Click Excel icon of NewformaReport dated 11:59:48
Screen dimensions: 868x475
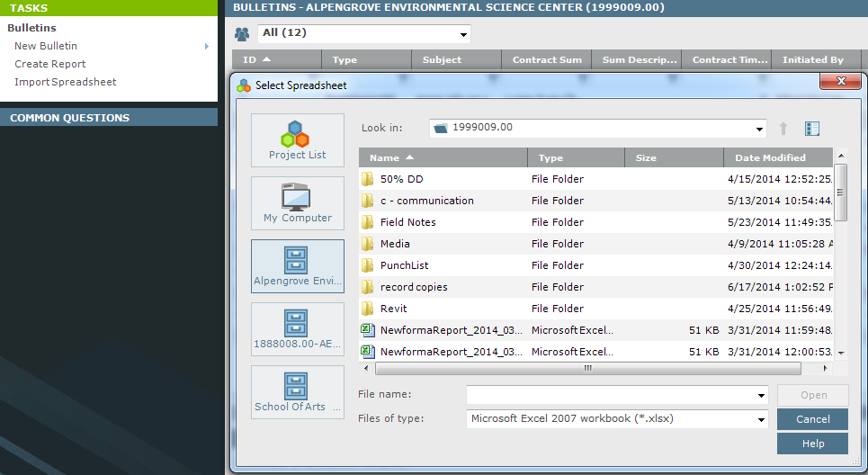point(368,330)
